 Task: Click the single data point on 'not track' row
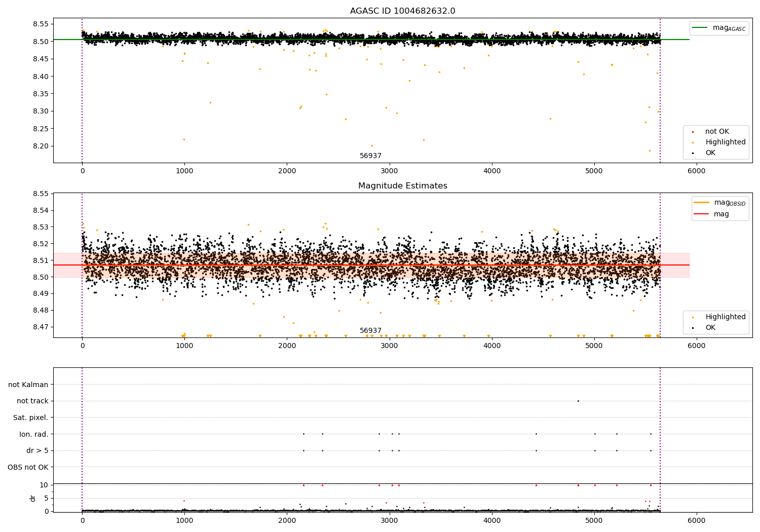[578, 401]
